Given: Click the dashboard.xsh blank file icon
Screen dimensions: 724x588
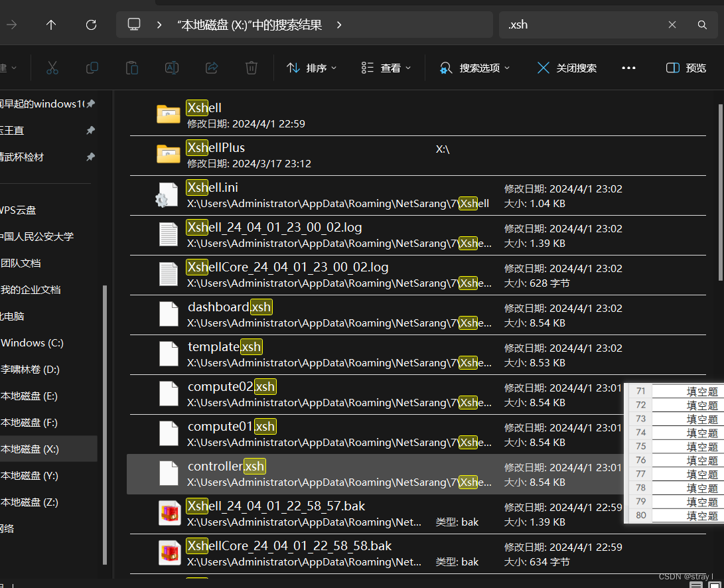Looking at the screenshot, I should (x=169, y=314).
